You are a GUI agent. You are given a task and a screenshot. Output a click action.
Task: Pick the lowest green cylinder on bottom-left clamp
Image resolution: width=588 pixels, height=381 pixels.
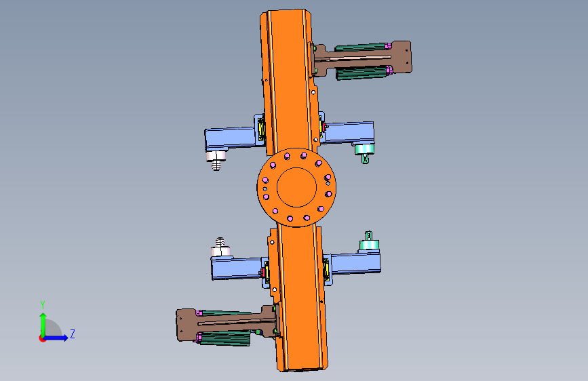tap(225, 338)
